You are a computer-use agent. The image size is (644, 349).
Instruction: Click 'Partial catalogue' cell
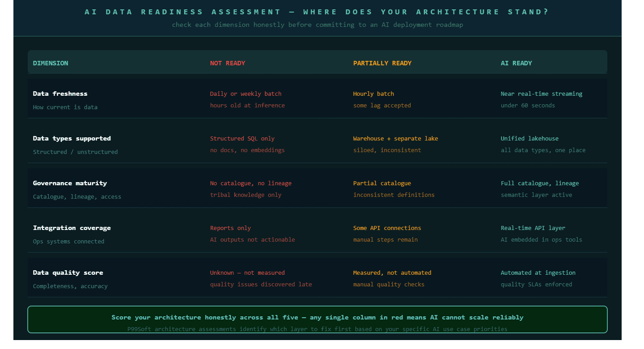click(382, 183)
